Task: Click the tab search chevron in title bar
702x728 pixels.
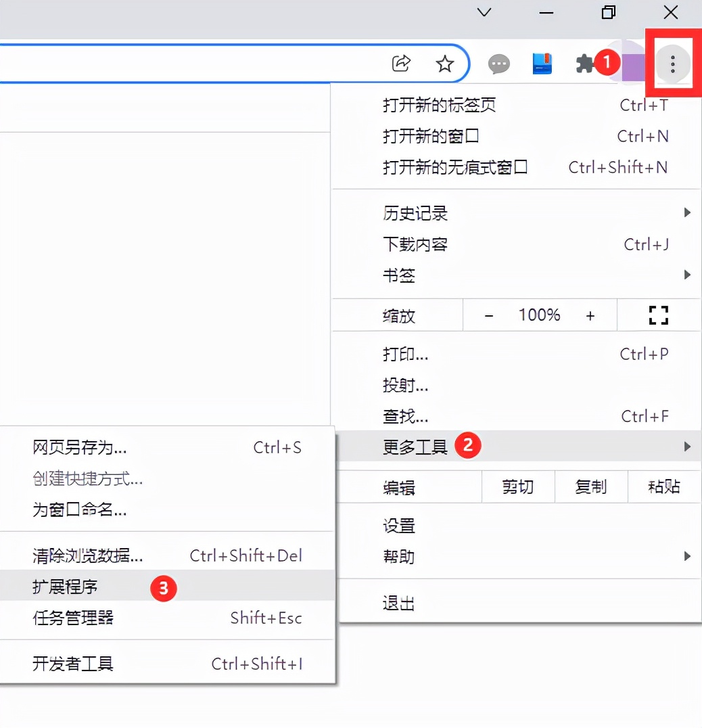Action: tap(484, 12)
